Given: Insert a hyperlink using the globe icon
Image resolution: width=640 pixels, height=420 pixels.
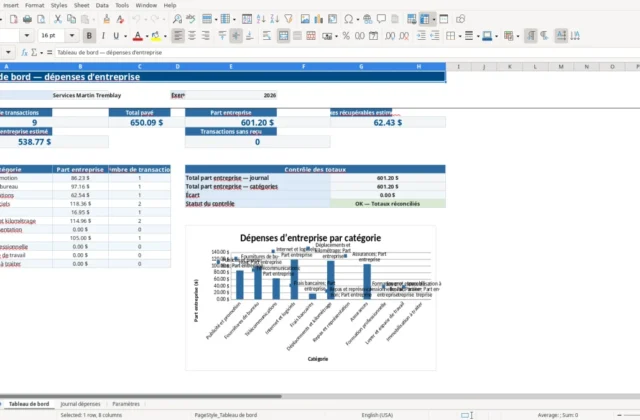Looking at the screenshot, I should tap(367, 19).
